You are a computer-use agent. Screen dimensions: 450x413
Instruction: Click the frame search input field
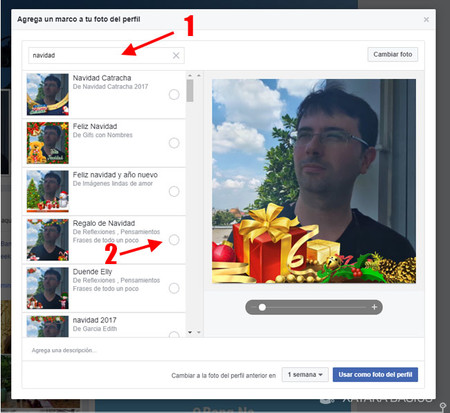[106, 55]
